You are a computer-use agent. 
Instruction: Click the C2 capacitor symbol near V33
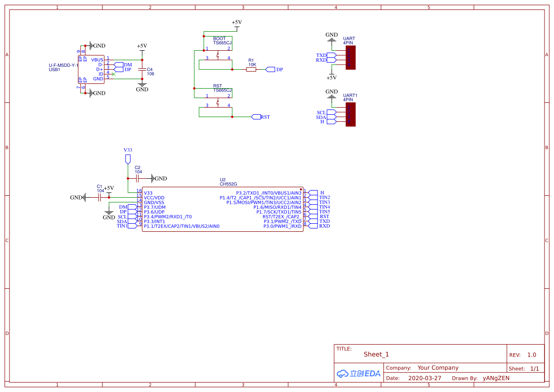click(x=137, y=179)
